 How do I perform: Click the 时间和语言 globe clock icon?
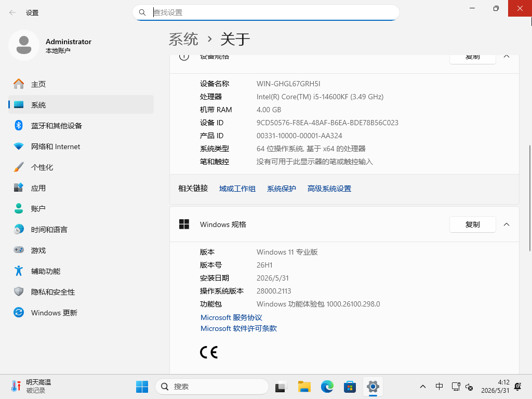click(x=19, y=229)
